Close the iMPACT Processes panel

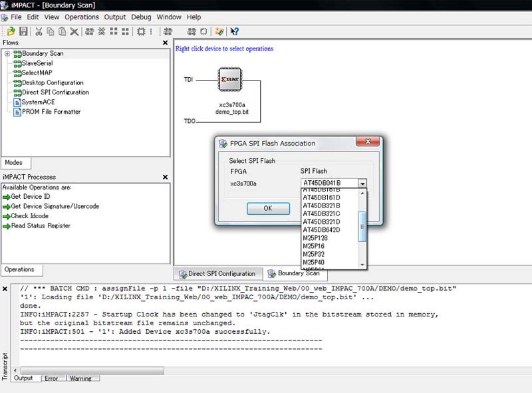pyautogui.click(x=165, y=177)
